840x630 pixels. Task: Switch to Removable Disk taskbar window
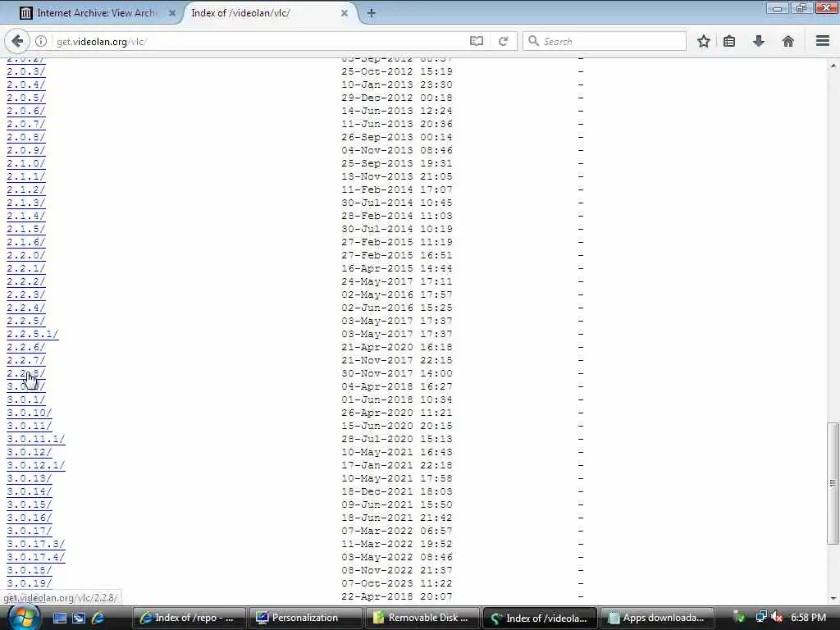tap(422, 619)
